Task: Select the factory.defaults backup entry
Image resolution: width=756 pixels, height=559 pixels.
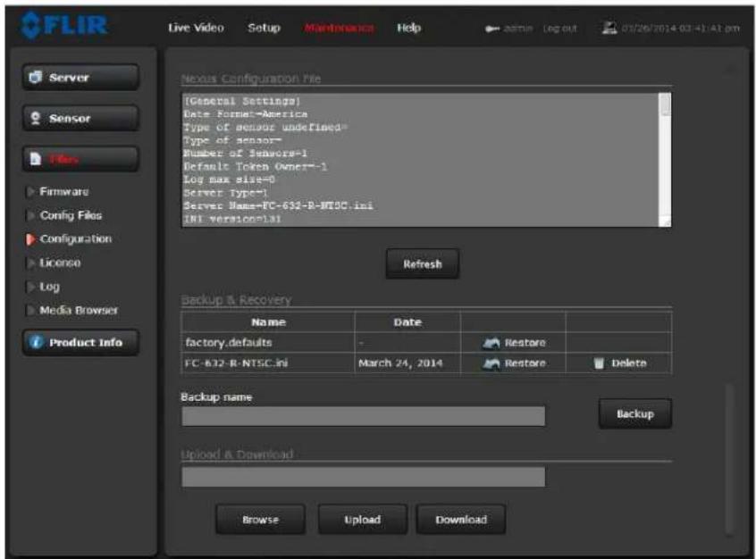Action: click(229, 343)
